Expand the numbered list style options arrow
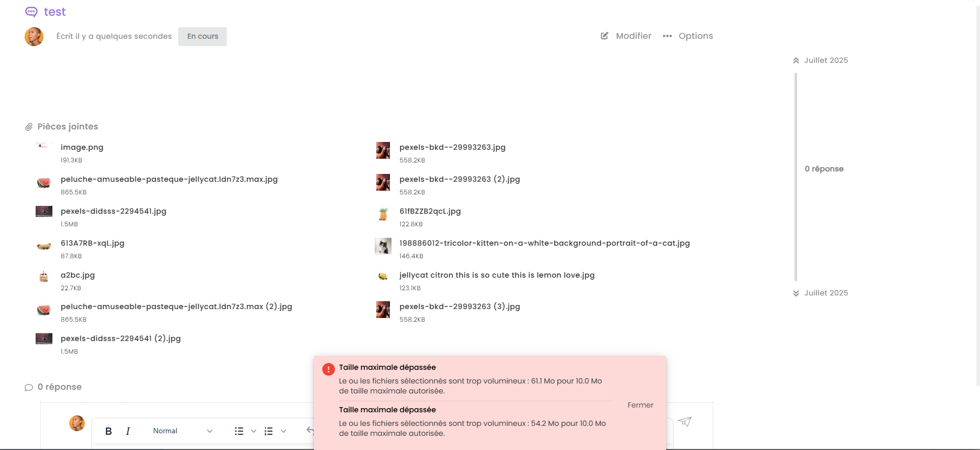The width and height of the screenshot is (980, 450). pyautogui.click(x=284, y=431)
